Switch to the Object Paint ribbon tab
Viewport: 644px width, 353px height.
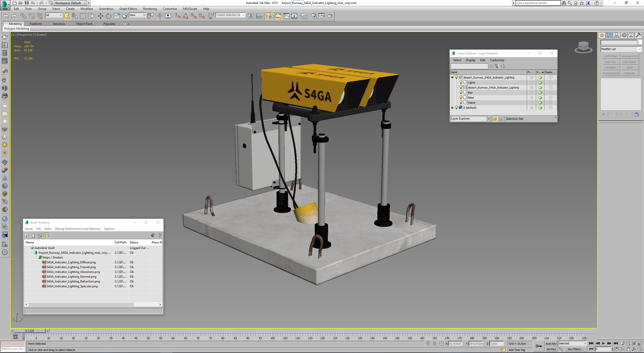84,24
